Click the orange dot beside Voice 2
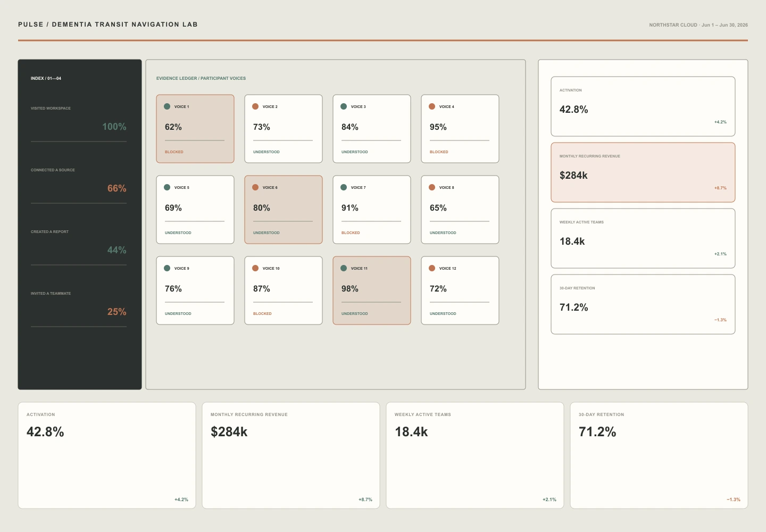Screen dimensions: 766x532 coord(255,106)
